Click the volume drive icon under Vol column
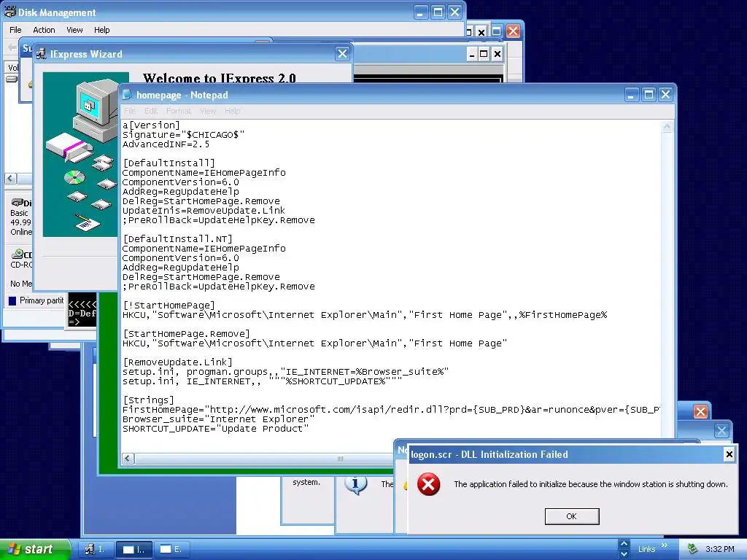 12,79
